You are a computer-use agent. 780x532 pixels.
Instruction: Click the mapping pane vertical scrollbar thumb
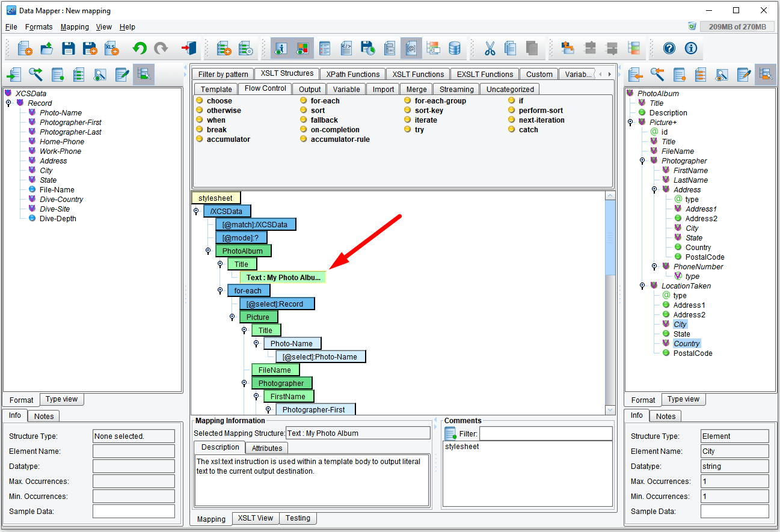[x=610, y=237]
